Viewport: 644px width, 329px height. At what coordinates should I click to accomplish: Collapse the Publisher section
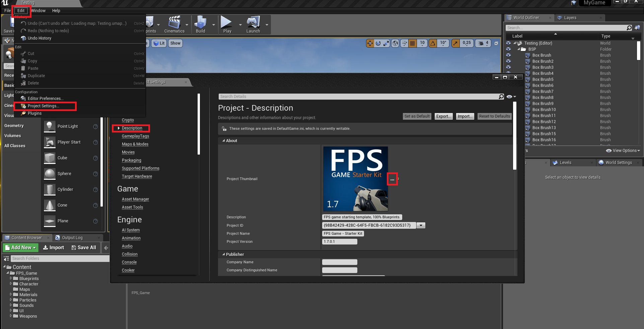click(x=224, y=255)
